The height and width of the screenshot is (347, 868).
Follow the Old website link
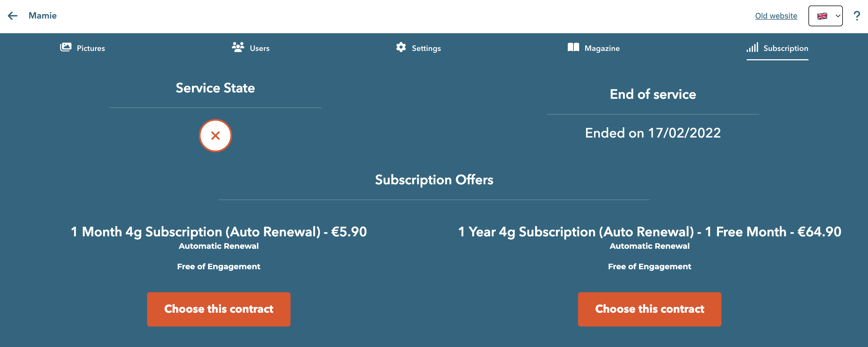pos(776,16)
